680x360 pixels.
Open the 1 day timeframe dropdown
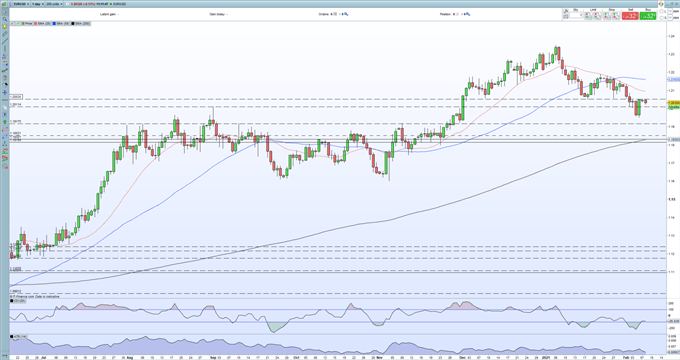click(37, 4)
